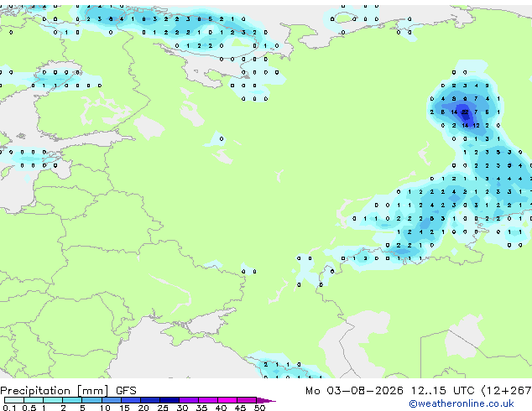Click the legend label '15'

pos(124,408)
